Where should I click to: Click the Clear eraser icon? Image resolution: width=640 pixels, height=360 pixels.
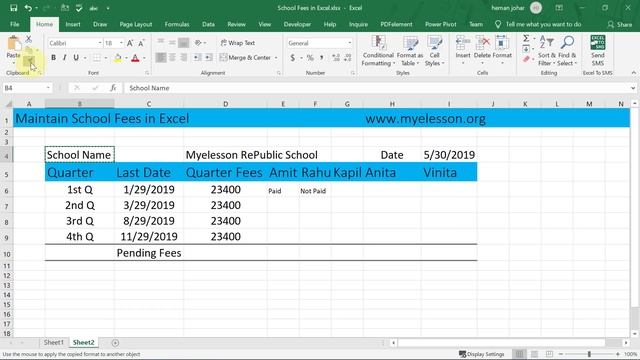pos(526,60)
